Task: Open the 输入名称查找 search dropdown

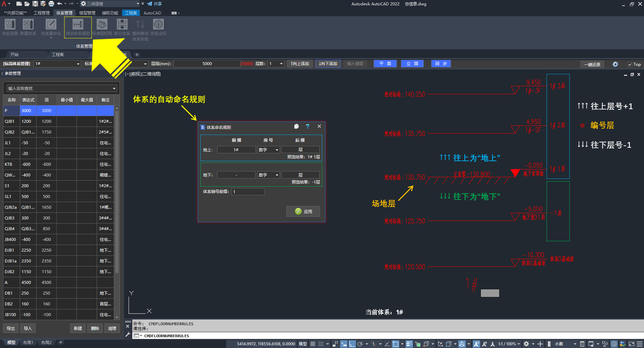Action: tap(114, 89)
